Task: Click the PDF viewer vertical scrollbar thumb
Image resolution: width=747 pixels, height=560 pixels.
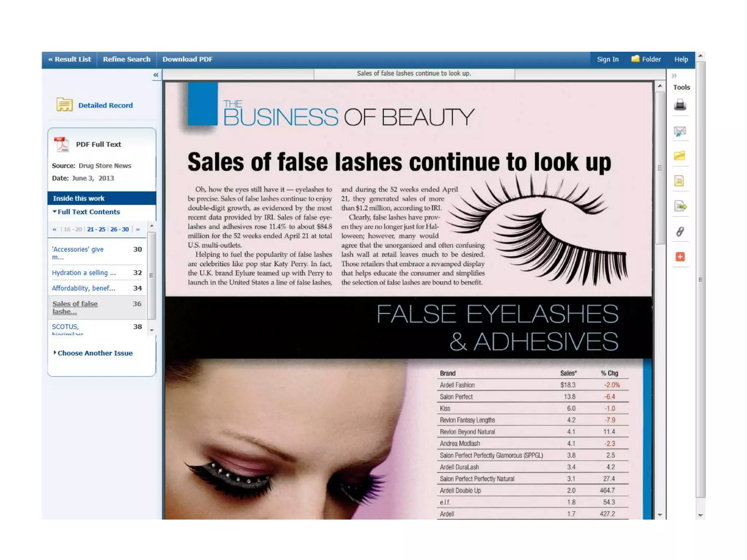Action: pyautogui.click(x=660, y=168)
